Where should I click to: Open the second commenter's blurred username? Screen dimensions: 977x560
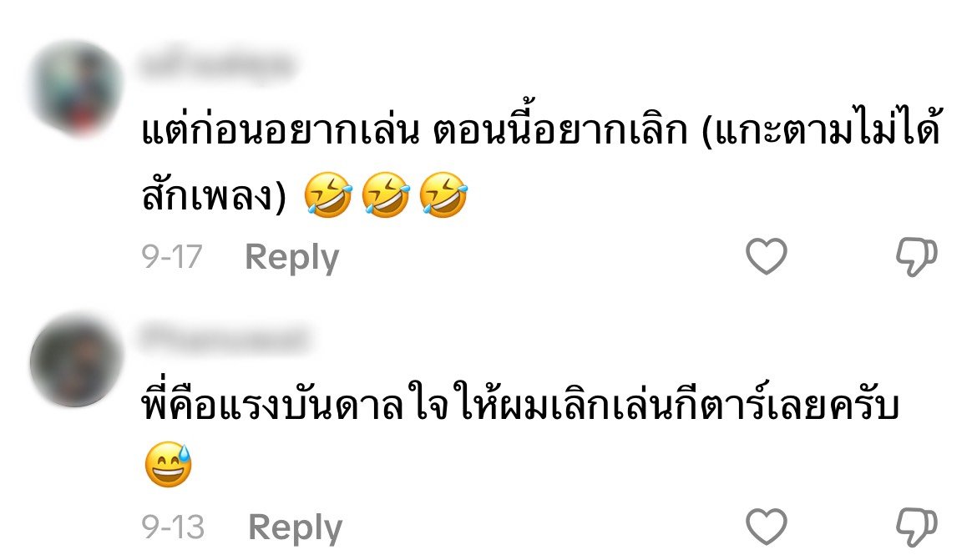(x=225, y=338)
